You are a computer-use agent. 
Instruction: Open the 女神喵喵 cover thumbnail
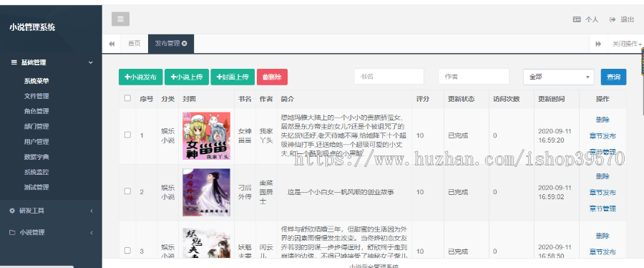[x=206, y=136]
